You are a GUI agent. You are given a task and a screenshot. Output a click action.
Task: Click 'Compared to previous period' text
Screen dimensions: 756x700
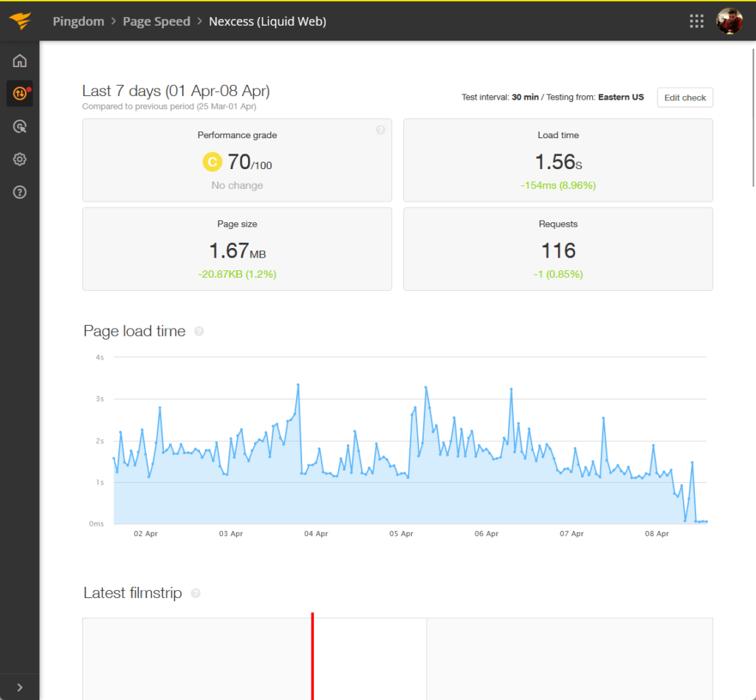(x=169, y=106)
